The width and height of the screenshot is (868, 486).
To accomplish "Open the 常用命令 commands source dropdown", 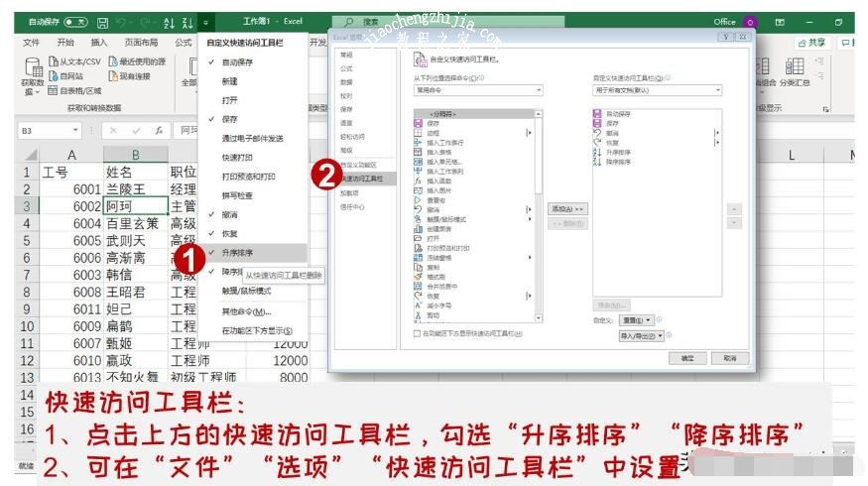I will click(478, 89).
